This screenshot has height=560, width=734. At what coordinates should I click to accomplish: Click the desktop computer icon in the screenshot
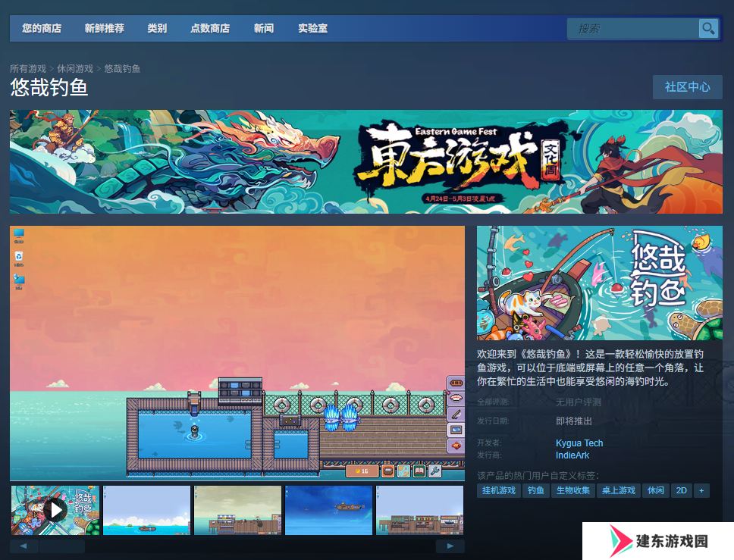pos(19,236)
